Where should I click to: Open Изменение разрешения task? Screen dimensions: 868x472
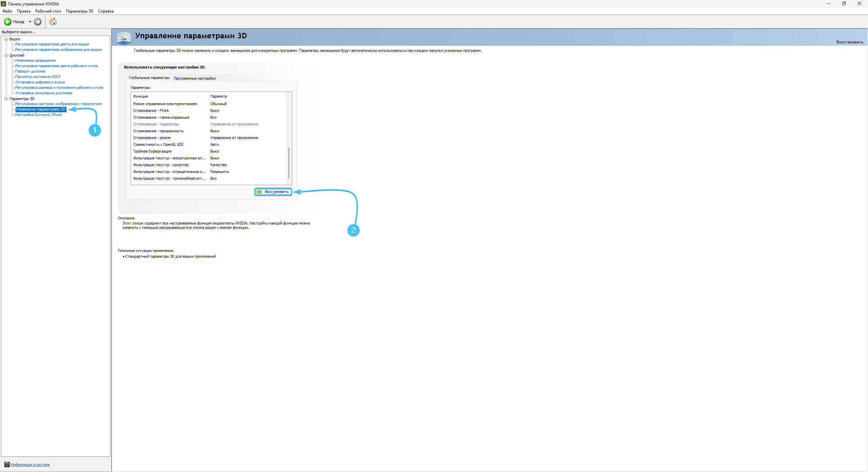coord(35,60)
